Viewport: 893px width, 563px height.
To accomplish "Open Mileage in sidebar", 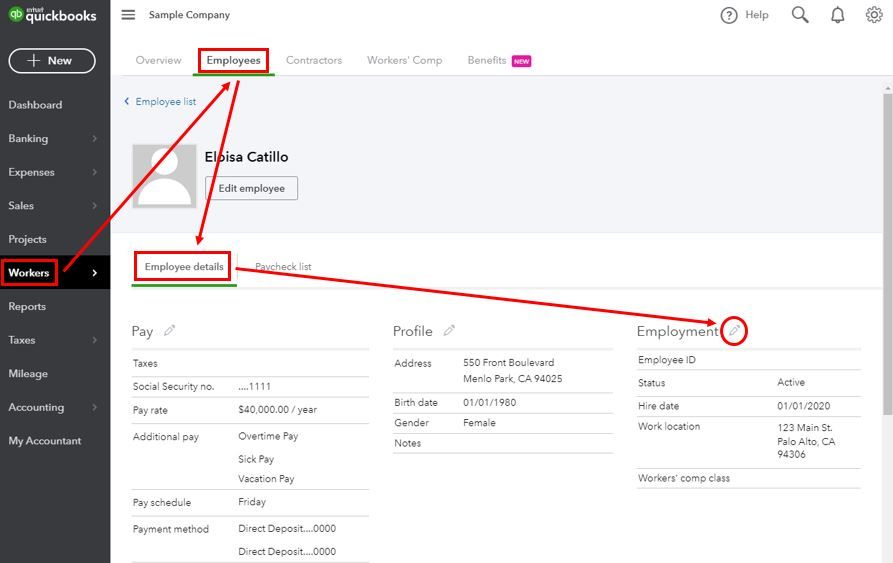I will tap(28, 373).
